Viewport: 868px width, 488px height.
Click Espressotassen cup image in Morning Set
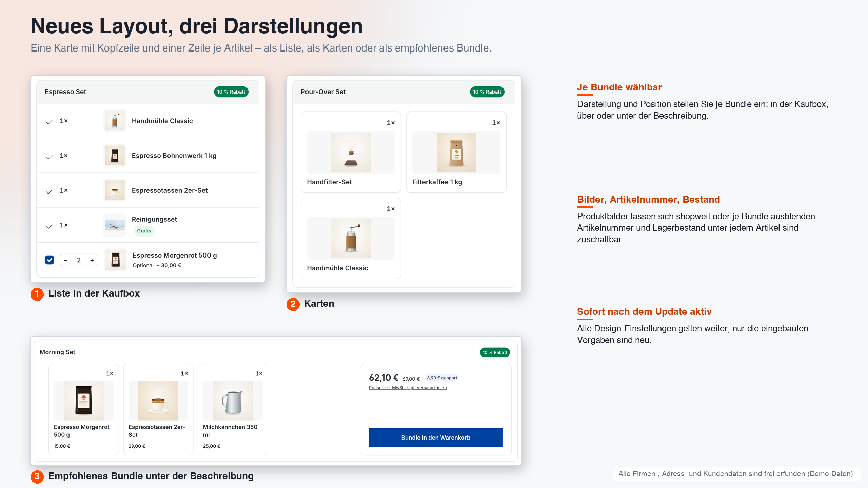pos(158,400)
